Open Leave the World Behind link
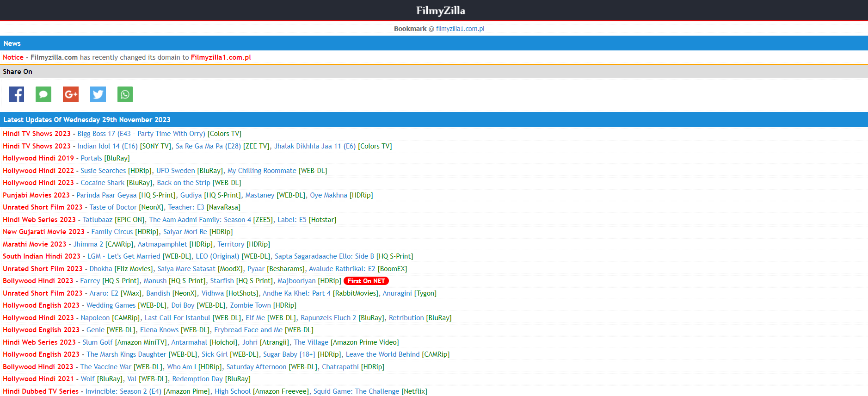 (x=382, y=354)
